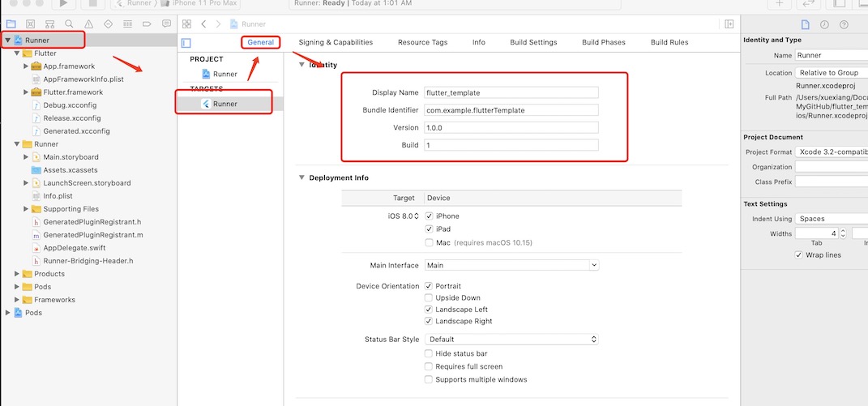The height and width of the screenshot is (406, 868).
Task: Expand the Flutter.framework disclosure triangle
Action: pyautogui.click(x=25, y=92)
